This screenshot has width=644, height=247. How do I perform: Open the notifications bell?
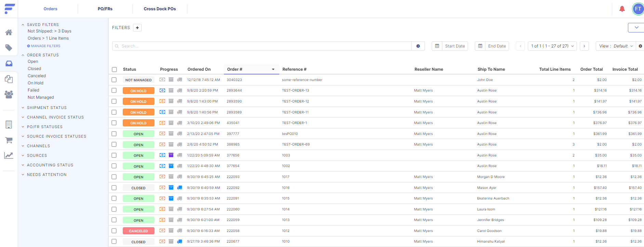click(x=622, y=9)
